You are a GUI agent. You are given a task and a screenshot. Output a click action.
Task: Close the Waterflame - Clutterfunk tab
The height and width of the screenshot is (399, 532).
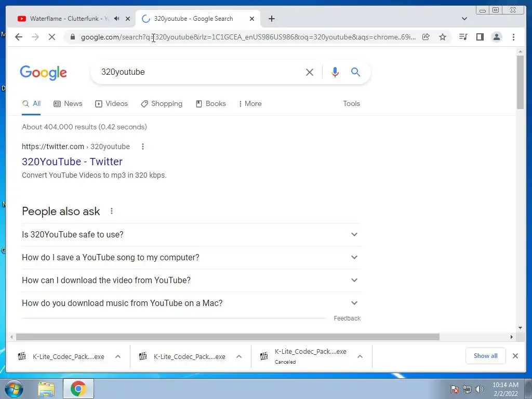click(x=128, y=19)
